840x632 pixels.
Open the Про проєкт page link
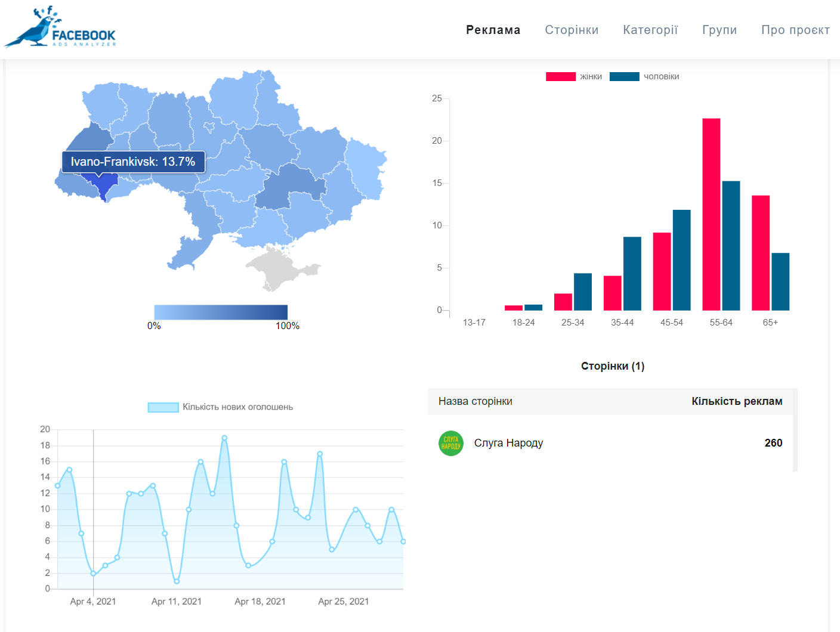tap(795, 30)
